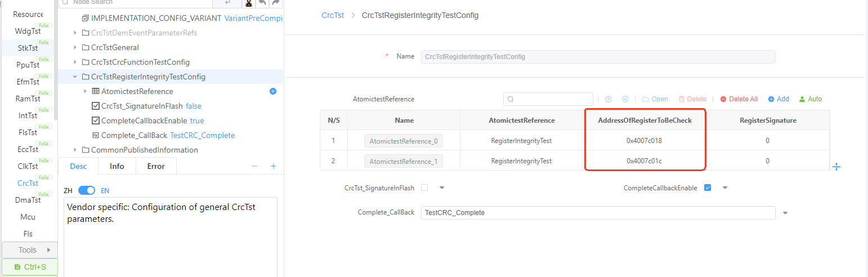The height and width of the screenshot is (277, 868).
Task: Switch to the Info tab
Action: coord(117,166)
